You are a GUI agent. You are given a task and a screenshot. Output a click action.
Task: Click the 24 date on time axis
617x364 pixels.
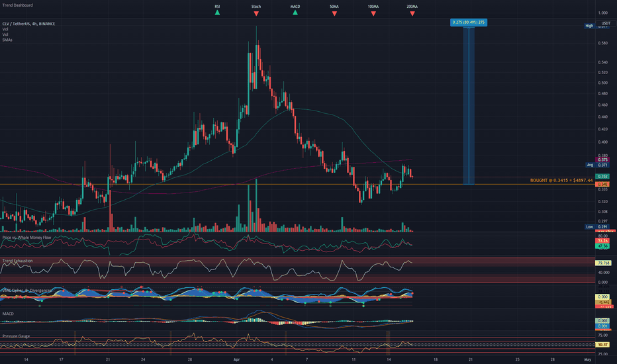[x=143, y=359]
